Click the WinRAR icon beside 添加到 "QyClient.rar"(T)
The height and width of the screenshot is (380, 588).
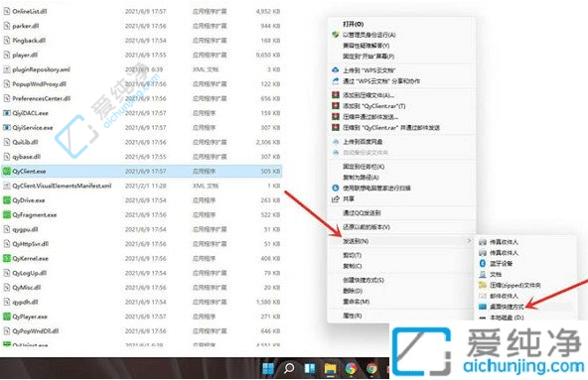pos(336,106)
